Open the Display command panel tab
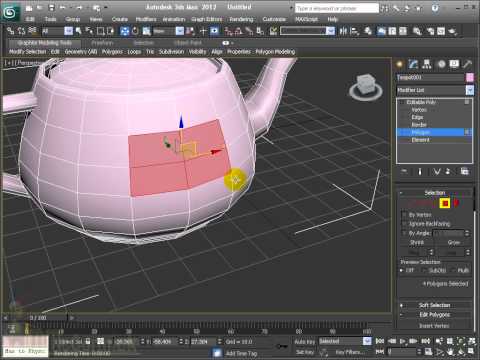Viewport: 480px width, 360px height. pos(454,64)
